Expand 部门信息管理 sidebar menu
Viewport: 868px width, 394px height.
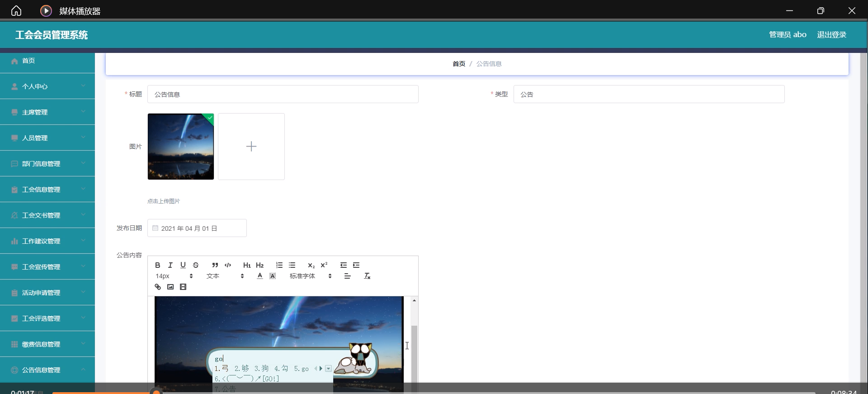(x=47, y=164)
